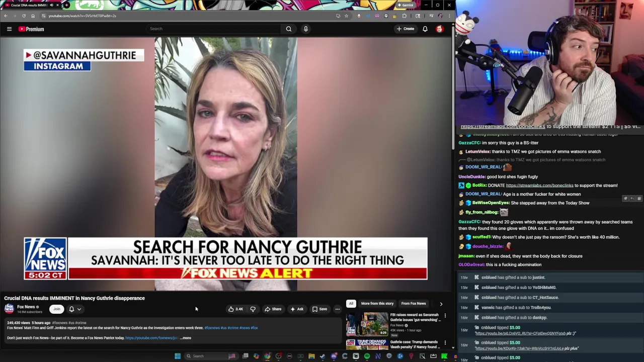Viewport: 644px width, 362px height.
Task: Open the YouTube account avatar menu
Action: 440,29
